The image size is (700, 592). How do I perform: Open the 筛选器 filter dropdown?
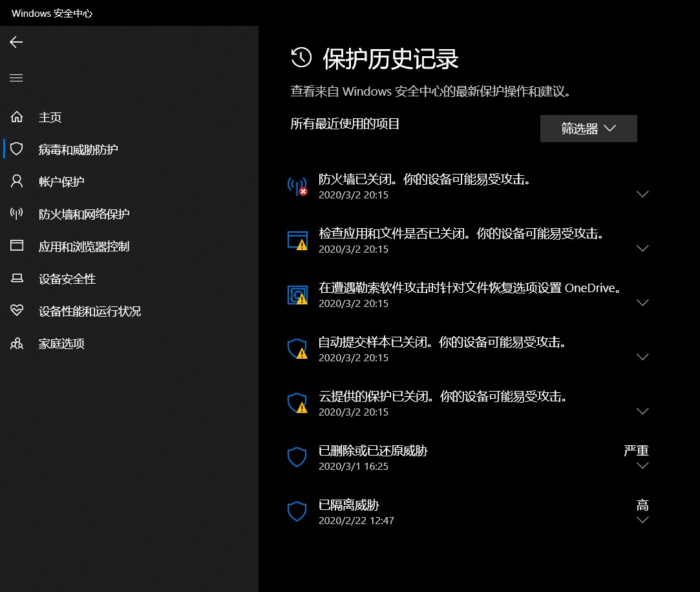pyautogui.click(x=588, y=129)
